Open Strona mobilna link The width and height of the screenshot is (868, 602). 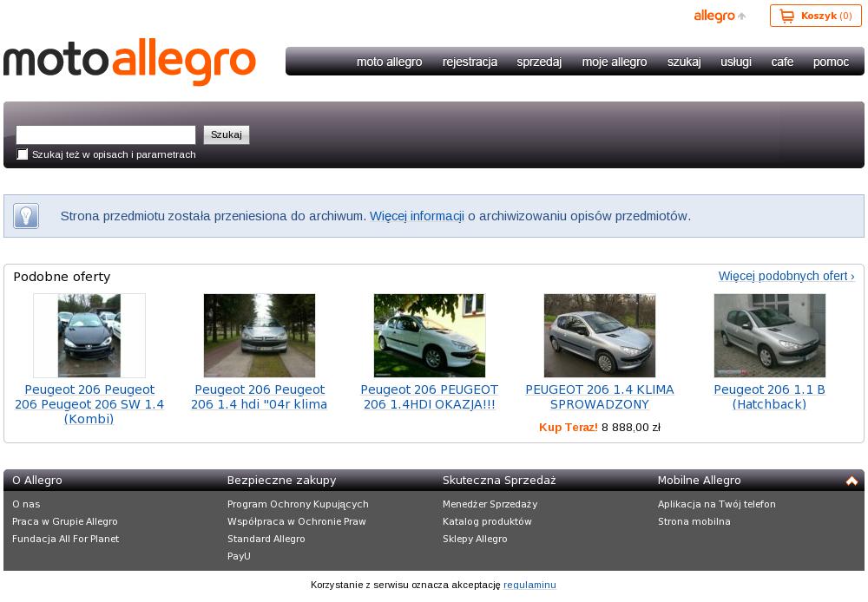(694, 521)
